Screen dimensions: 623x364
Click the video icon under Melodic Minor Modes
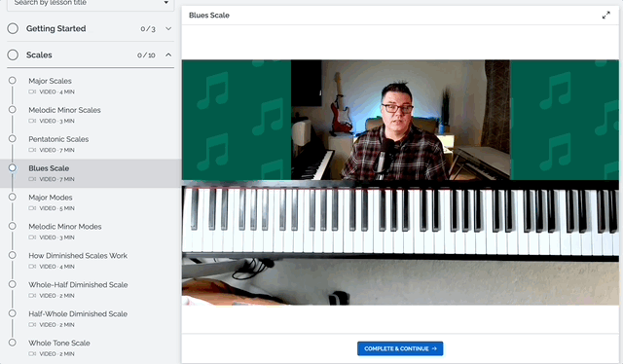point(32,237)
